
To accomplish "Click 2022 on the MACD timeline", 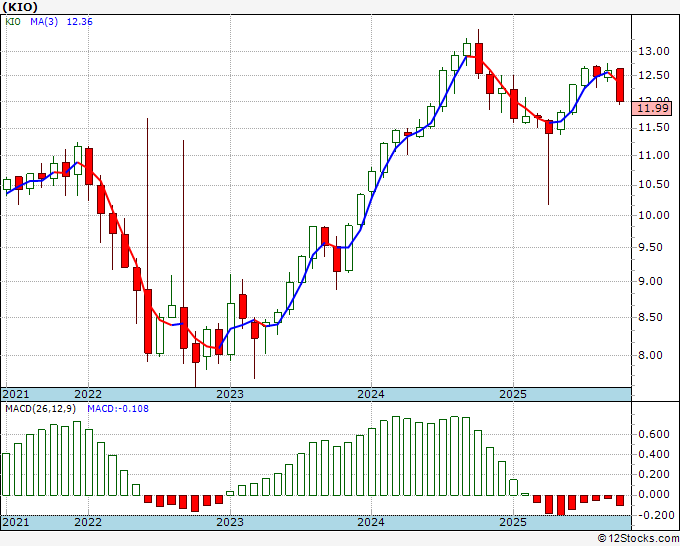I will click(x=88, y=522).
